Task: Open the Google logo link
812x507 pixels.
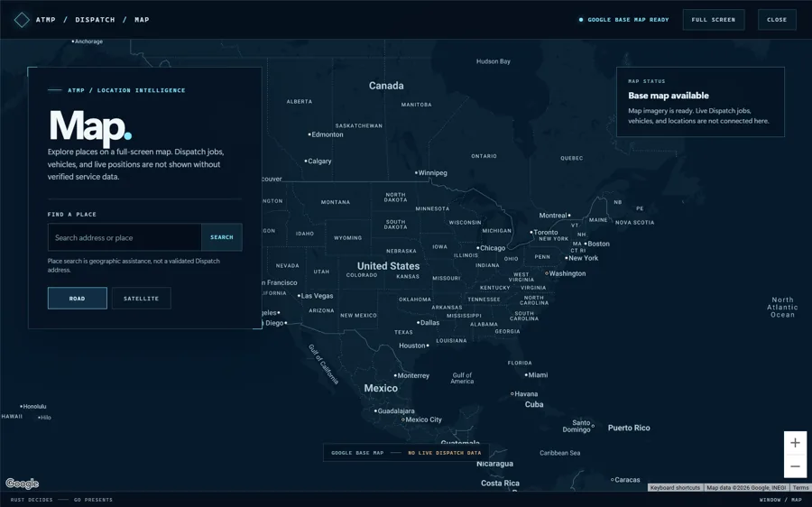Action: [23, 484]
